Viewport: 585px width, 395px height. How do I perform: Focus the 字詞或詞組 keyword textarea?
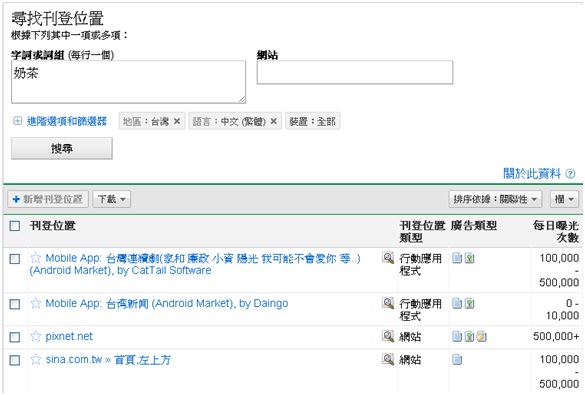(x=128, y=82)
